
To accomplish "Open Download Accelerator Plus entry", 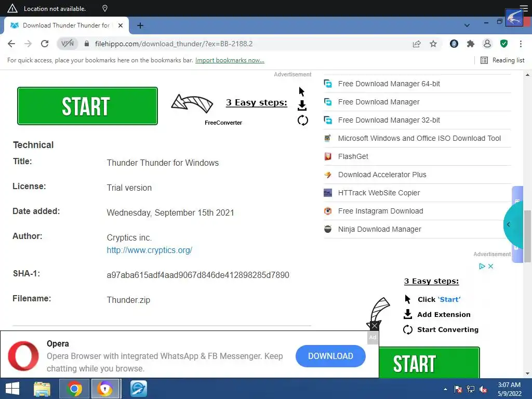I will click(x=382, y=175).
